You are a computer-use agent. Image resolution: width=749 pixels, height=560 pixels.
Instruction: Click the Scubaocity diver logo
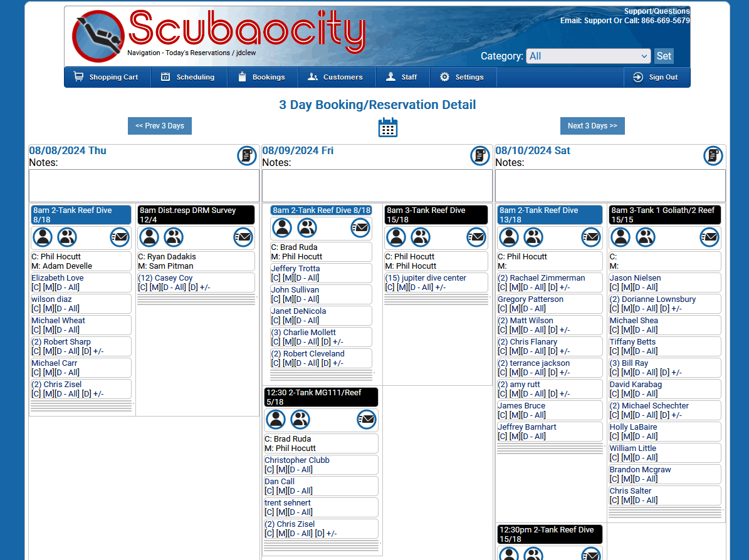98,36
